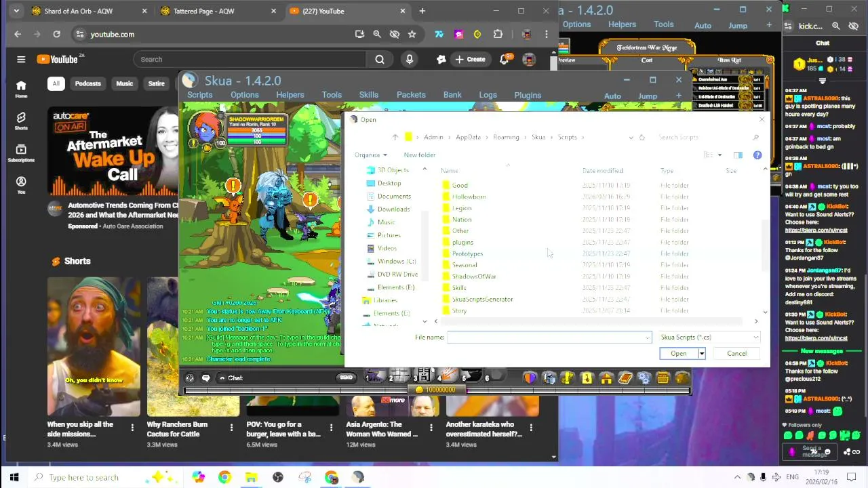
Task: Open the YouTube hamburger guide menu
Action: point(21,59)
